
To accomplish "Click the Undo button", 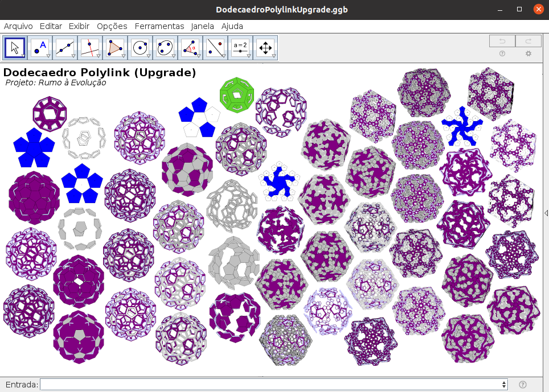I will [502, 41].
